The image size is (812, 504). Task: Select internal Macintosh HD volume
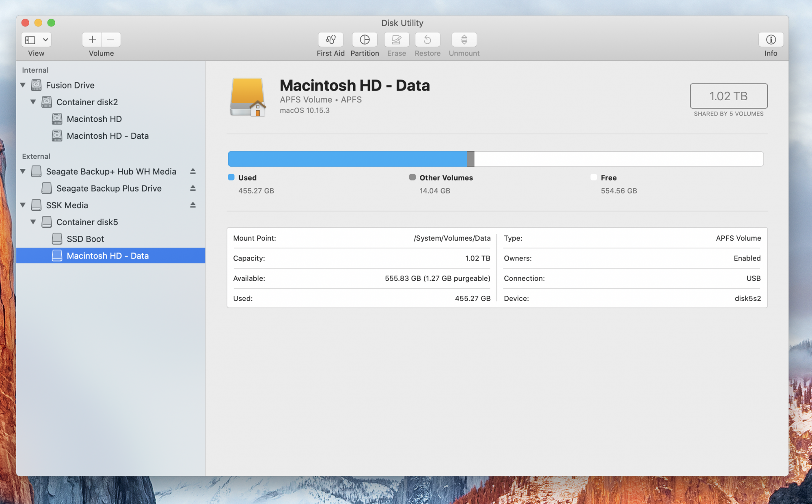(111, 119)
